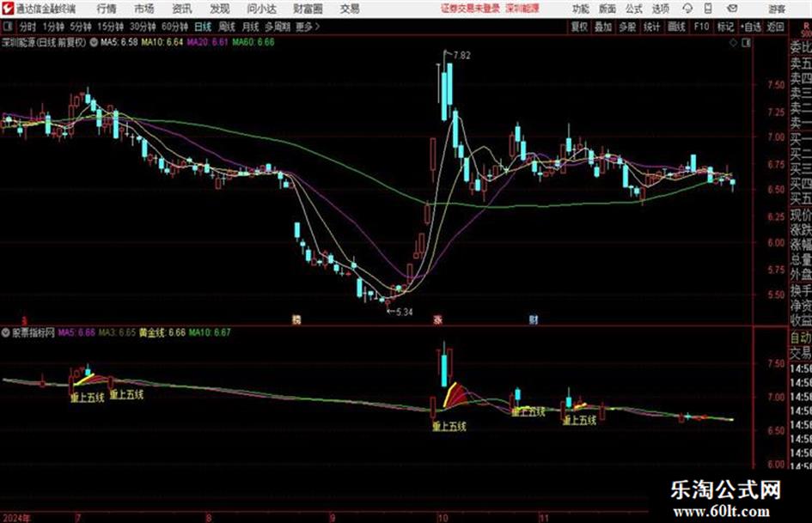Click the MA10: 6.64 yellow label
812x523 pixels.
(162, 42)
